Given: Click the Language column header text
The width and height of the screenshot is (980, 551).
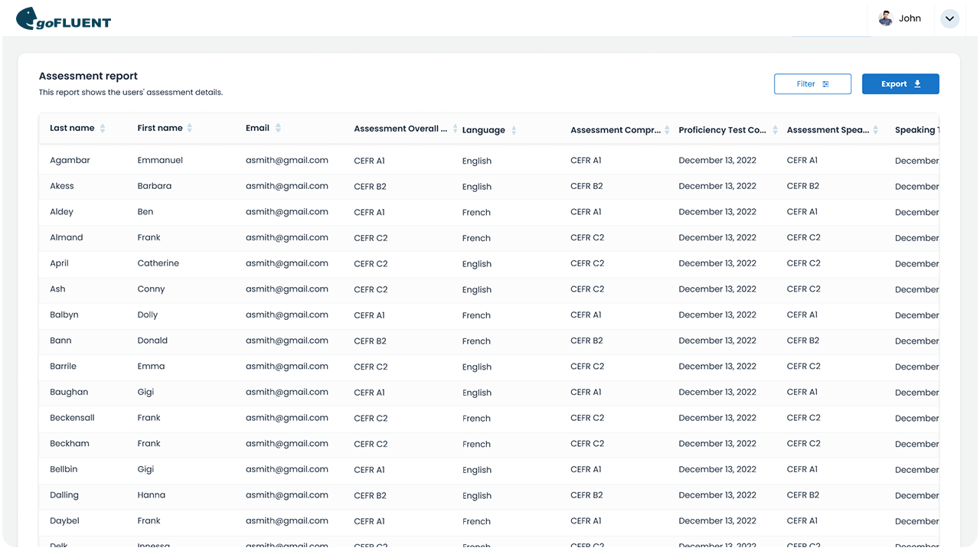Looking at the screenshot, I should click(x=483, y=130).
